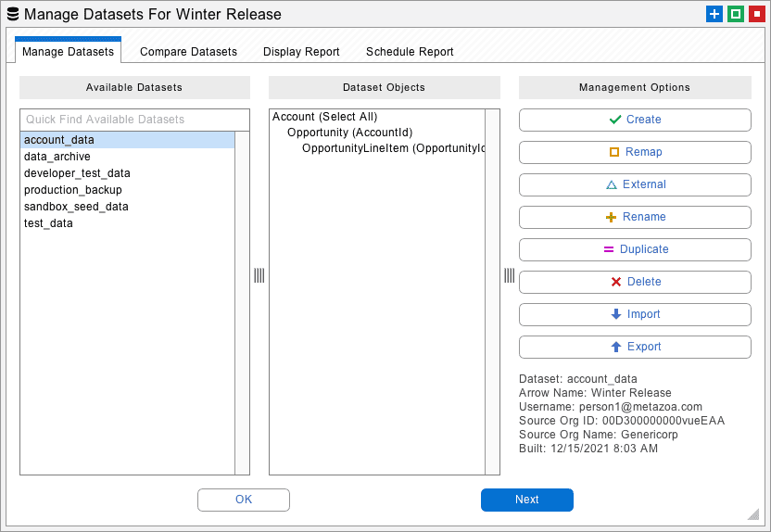Click the purple equals Duplicate icon

coord(609,249)
